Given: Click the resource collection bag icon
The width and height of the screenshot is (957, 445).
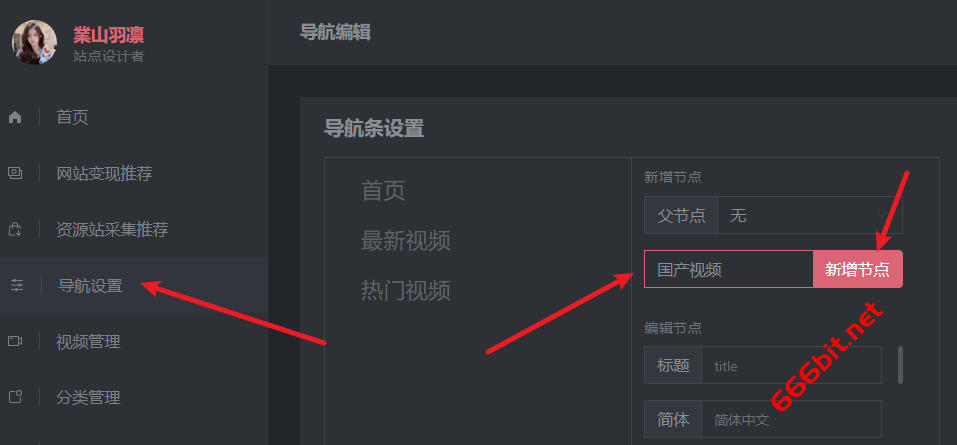Looking at the screenshot, I should (15, 230).
